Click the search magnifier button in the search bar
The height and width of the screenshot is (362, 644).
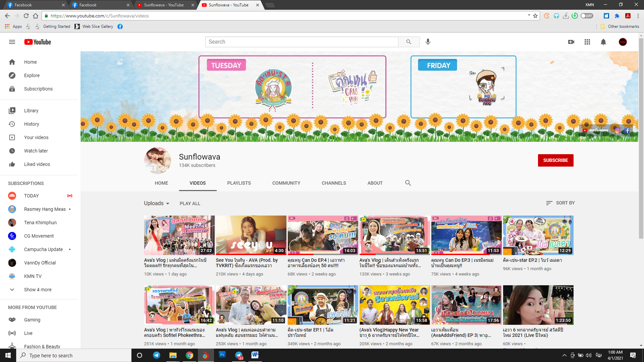tap(409, 42)
